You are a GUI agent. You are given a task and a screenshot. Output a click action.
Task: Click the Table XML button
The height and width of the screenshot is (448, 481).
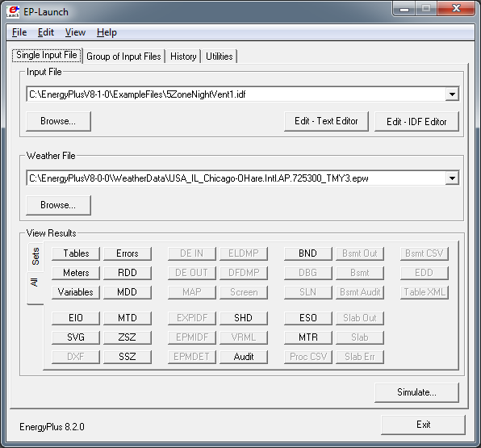pos(425,292)
